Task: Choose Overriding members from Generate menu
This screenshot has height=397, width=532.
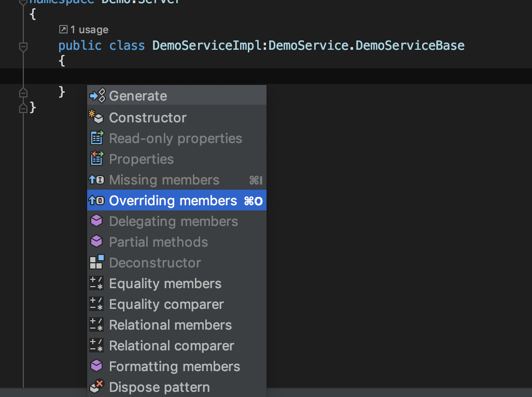Action: [173, 201]
